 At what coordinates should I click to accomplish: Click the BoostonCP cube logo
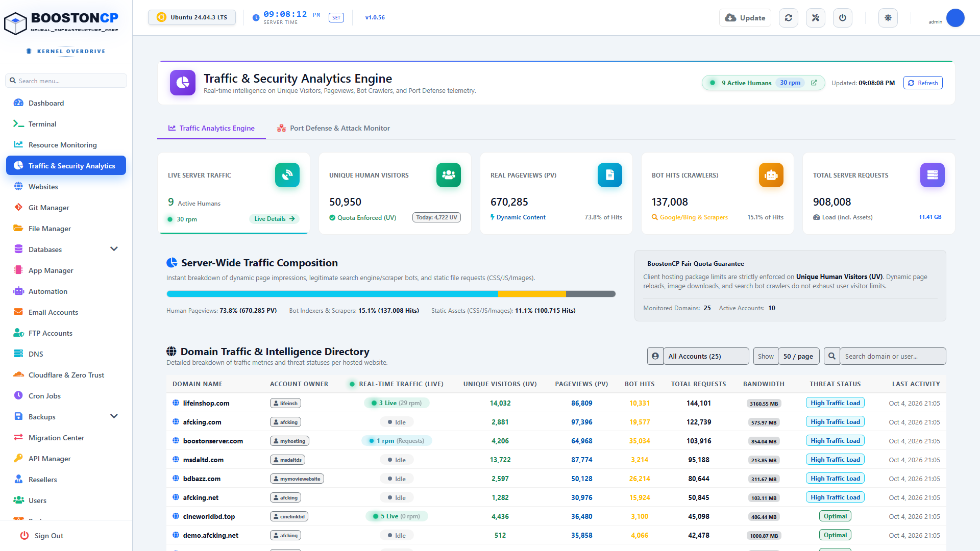pyautogui.click(x=15, y=23)
